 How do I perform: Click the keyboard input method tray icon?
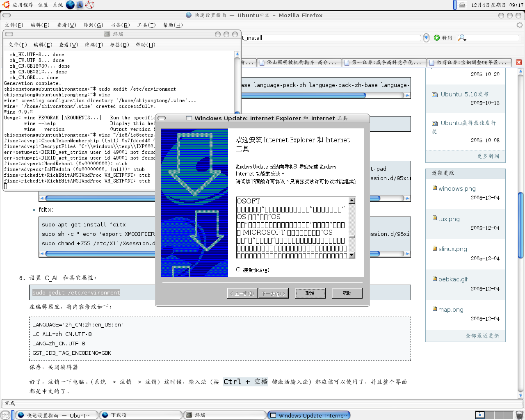click(x=462, y=5)
